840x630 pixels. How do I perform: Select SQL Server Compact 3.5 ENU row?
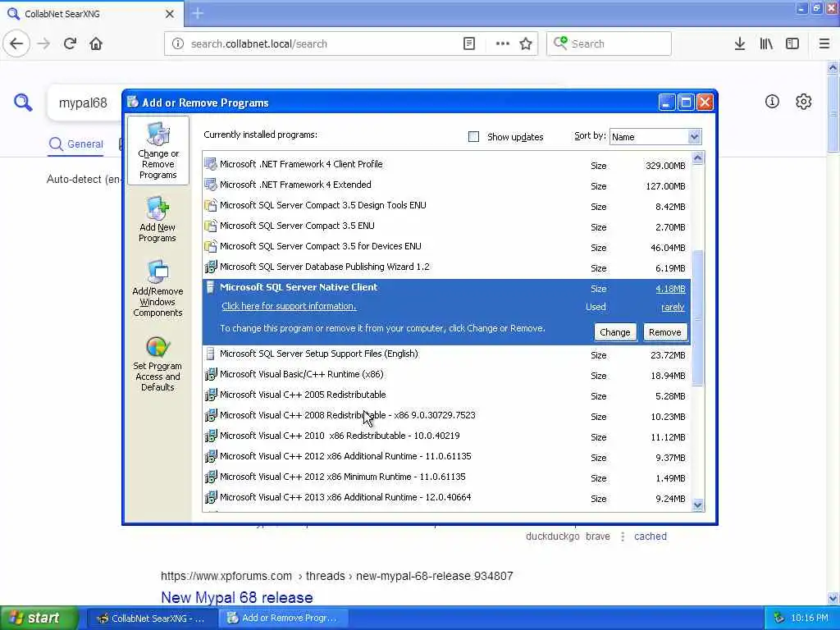click(445, 226)
